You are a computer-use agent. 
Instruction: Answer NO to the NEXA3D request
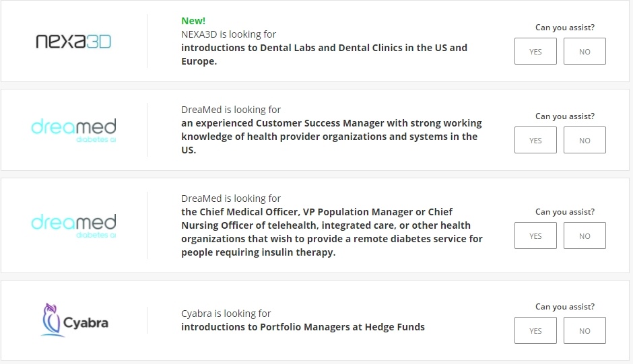(585, 51)
